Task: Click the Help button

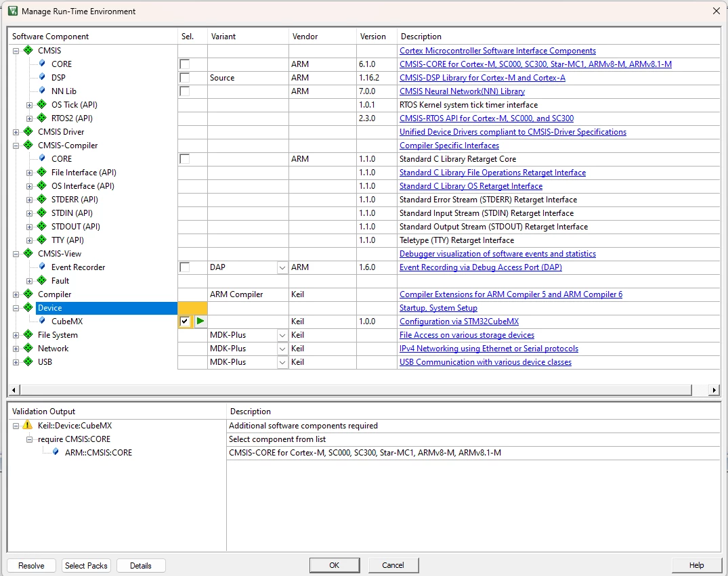Action: [x=696, y=565]
